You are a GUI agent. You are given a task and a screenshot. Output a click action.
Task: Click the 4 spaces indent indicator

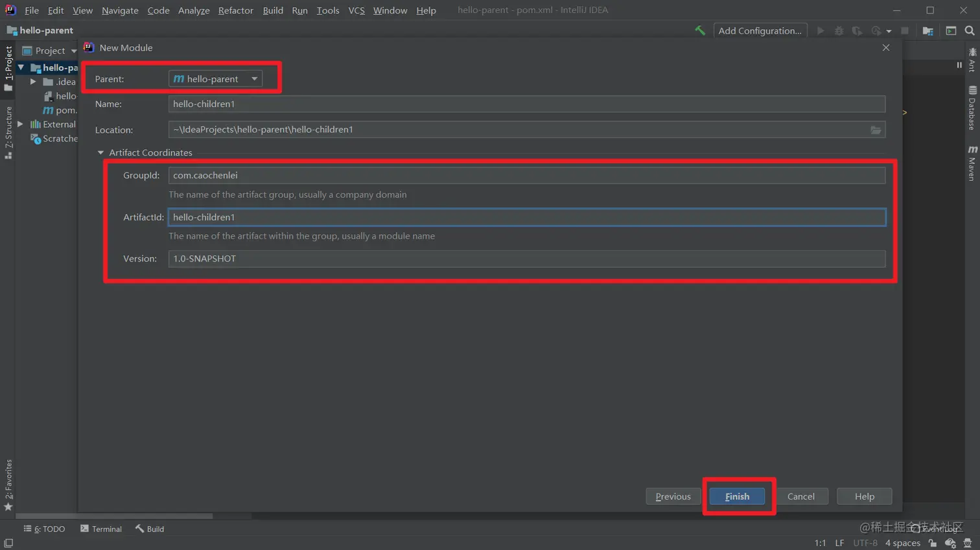tap(903, 543)
